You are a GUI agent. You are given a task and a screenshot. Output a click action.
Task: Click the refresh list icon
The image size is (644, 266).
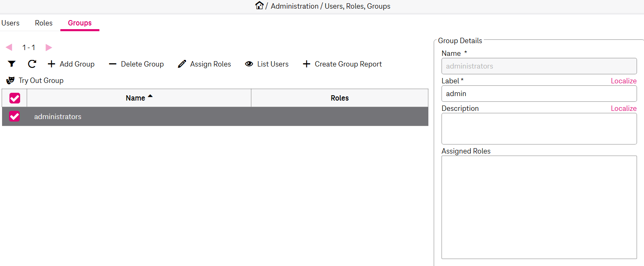click(32, 64)
